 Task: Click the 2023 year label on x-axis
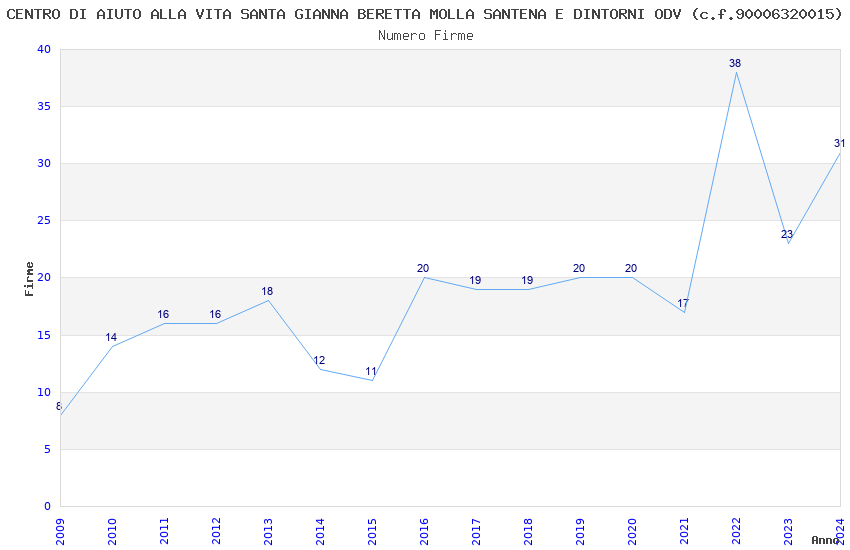788,532
